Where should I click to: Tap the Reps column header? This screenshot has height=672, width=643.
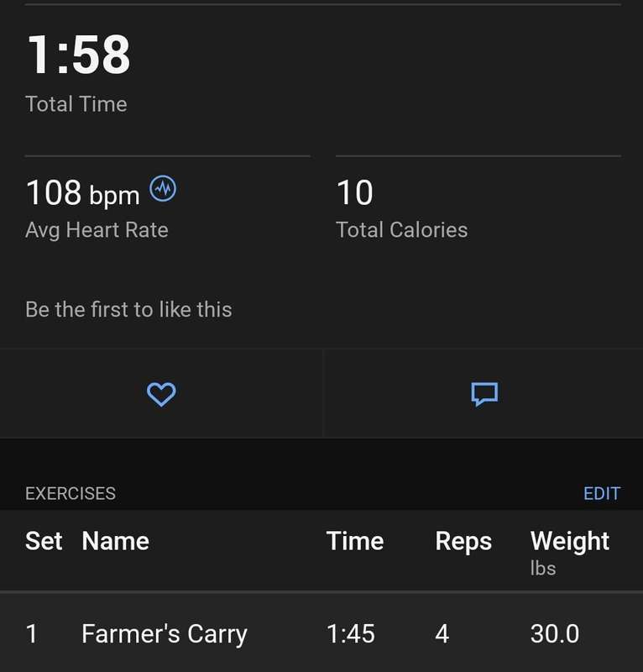pos(463,541)
